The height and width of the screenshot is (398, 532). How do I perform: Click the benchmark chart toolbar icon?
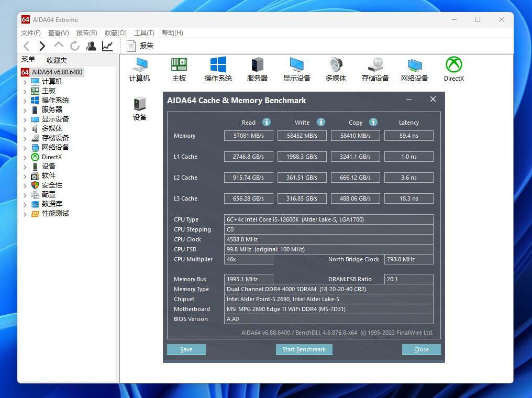click(x=107, y=46)
